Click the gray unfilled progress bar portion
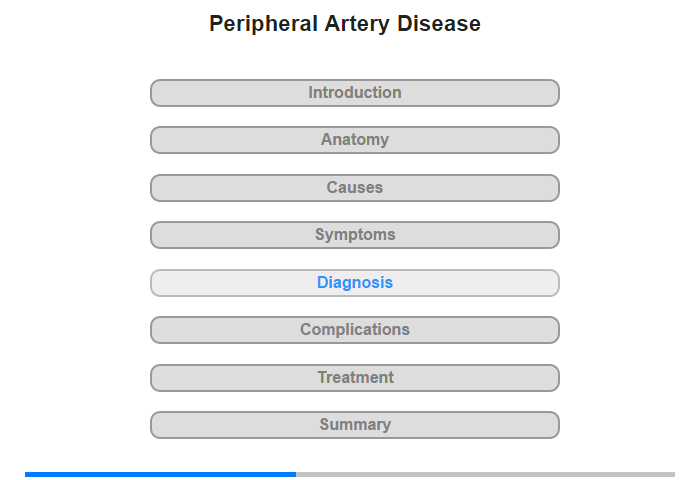 pyautogui.click(x=485, y=474)
